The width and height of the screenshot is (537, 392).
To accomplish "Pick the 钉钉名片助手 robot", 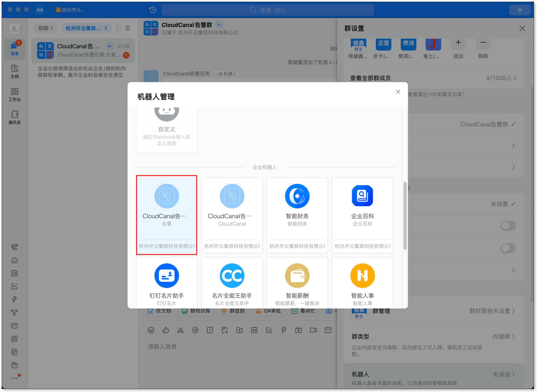I will (x=166, y=276).
